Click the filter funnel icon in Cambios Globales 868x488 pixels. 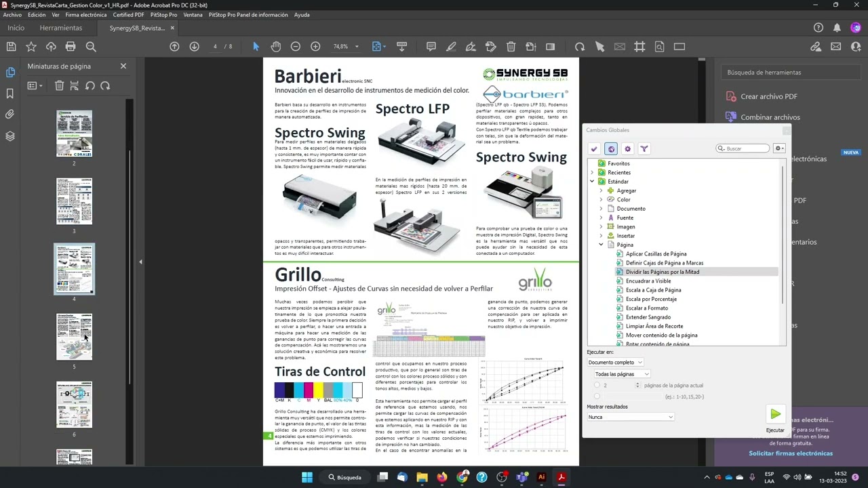[x=644, y=148]
